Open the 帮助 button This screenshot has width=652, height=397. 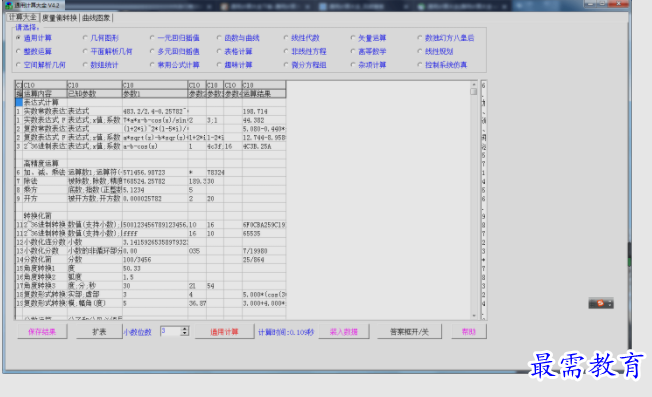click(469, 332)
